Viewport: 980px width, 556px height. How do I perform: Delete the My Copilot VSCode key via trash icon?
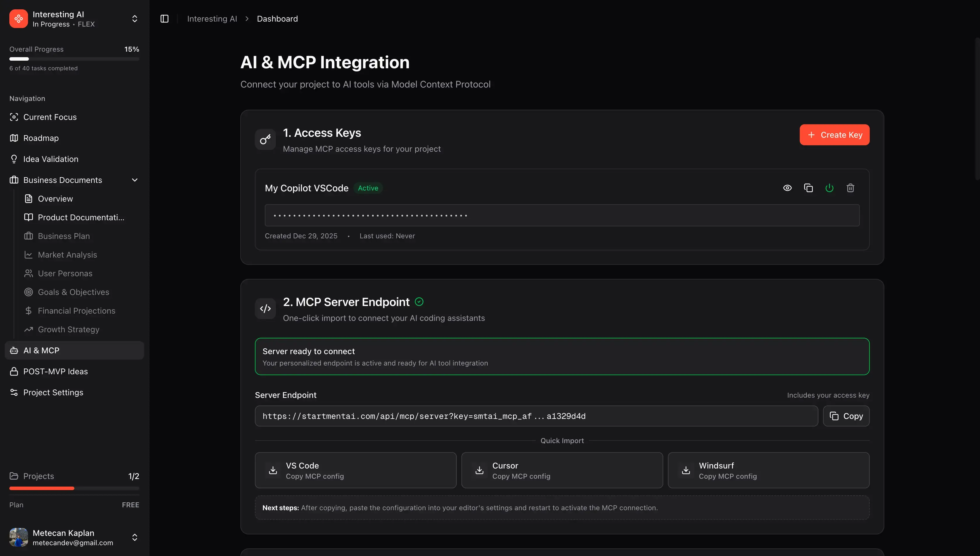[x=850, y=188]
